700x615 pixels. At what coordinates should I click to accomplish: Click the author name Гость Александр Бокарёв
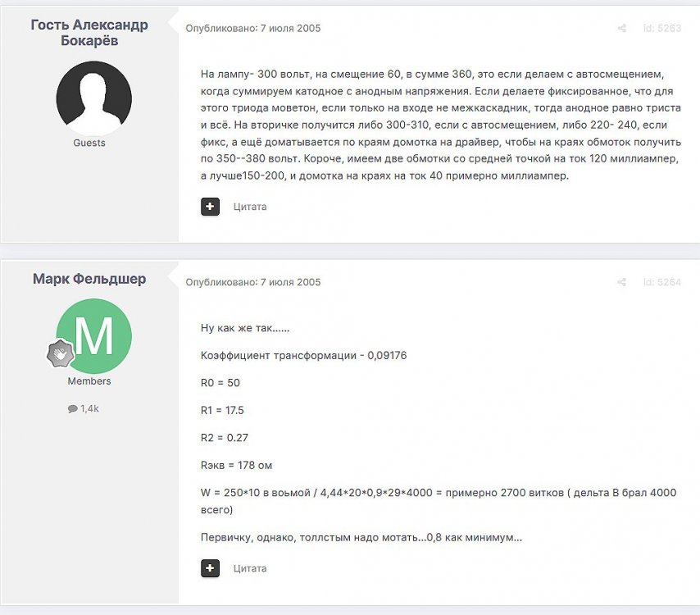tap(89, 33)
